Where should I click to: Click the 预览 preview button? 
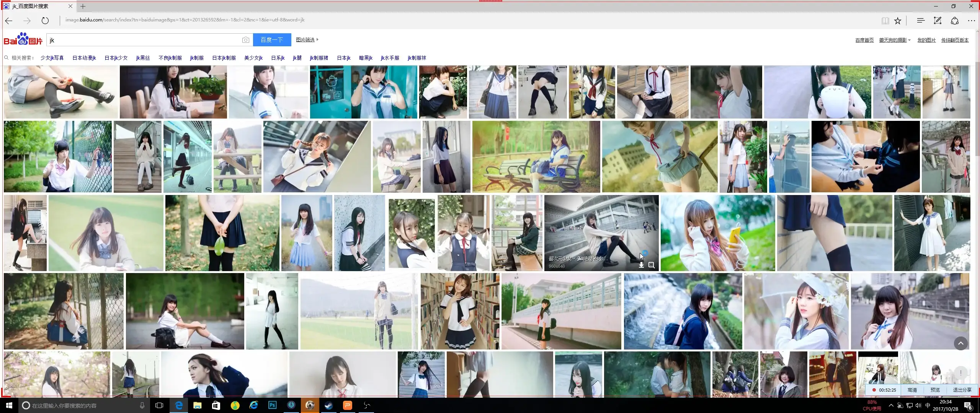coord(935,390)
